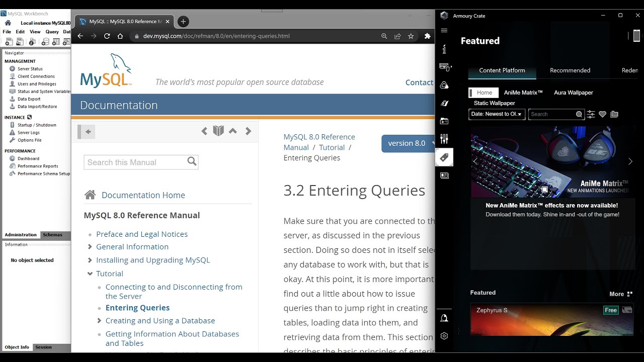Screen dimensions: 644x362
Task: Click the magnifier in Search this Manual
Action: 192,161
